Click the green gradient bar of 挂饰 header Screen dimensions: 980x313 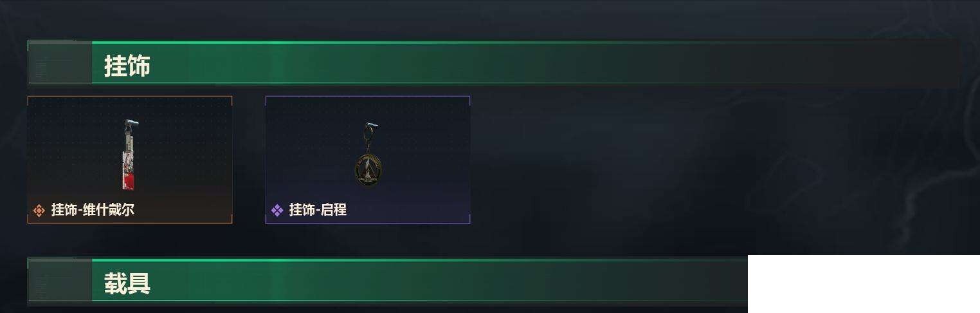[x=525, y=63]
